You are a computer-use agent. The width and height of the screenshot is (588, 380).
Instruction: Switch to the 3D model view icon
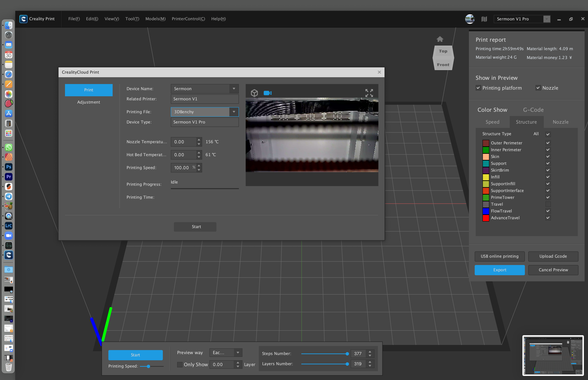pyautogui.click(x=254, y=93)
